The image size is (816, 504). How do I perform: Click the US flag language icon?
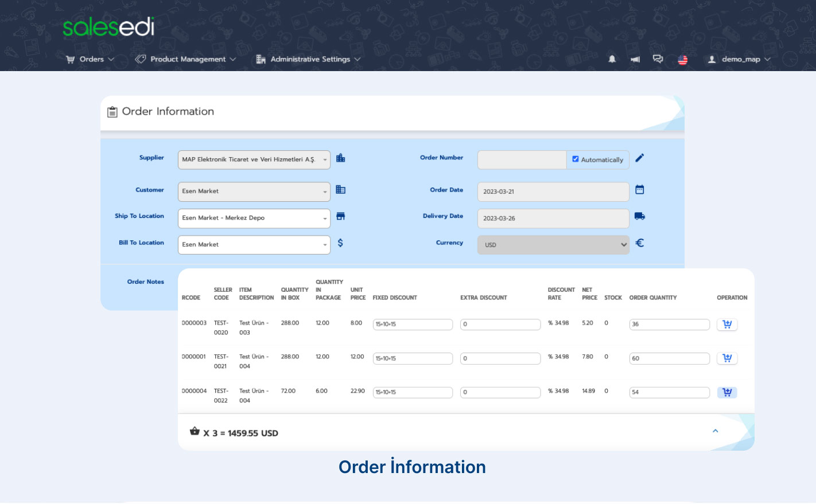pos(682,60)
